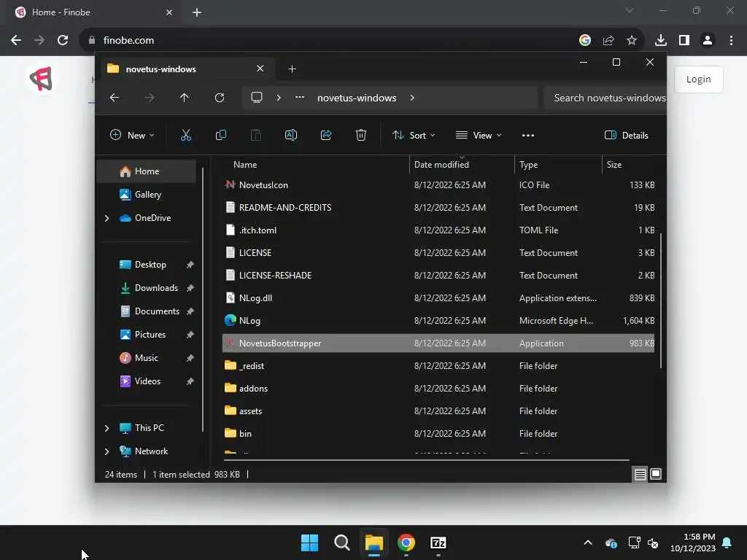Go back in File Explorer
The width and height of the screenshot is (747, 560).
(115, 98)
